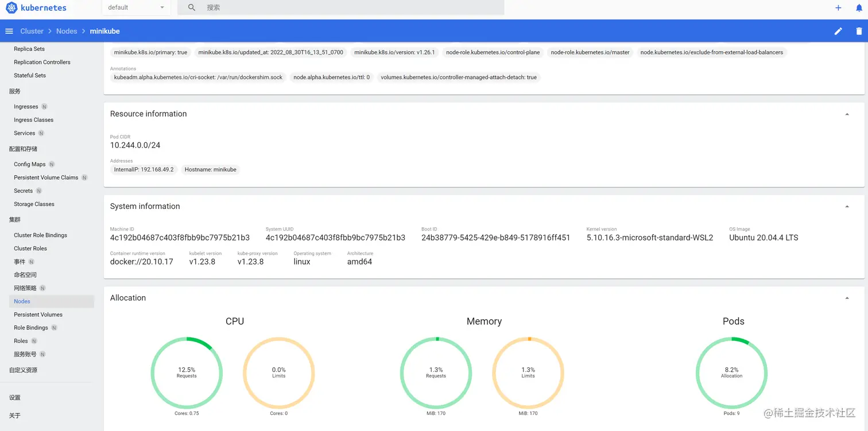Click the Pod CIDR value 10.244.0.0/24
868x431 pixels.
point(135,146)
